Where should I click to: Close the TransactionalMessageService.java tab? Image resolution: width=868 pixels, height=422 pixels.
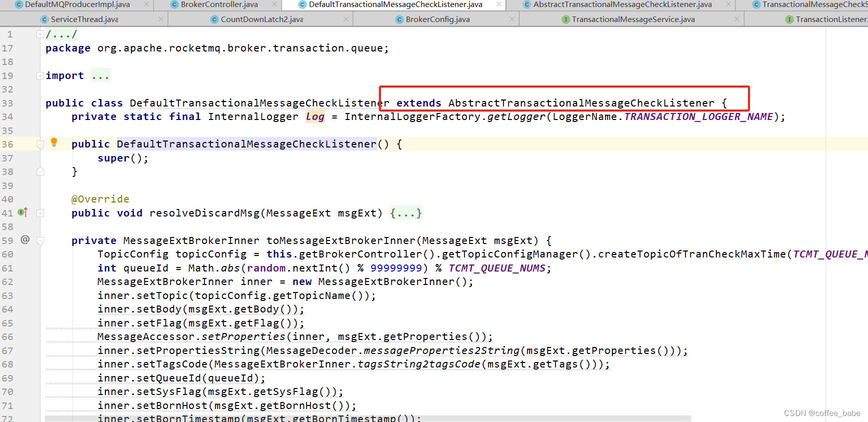[x=737, y=19]
